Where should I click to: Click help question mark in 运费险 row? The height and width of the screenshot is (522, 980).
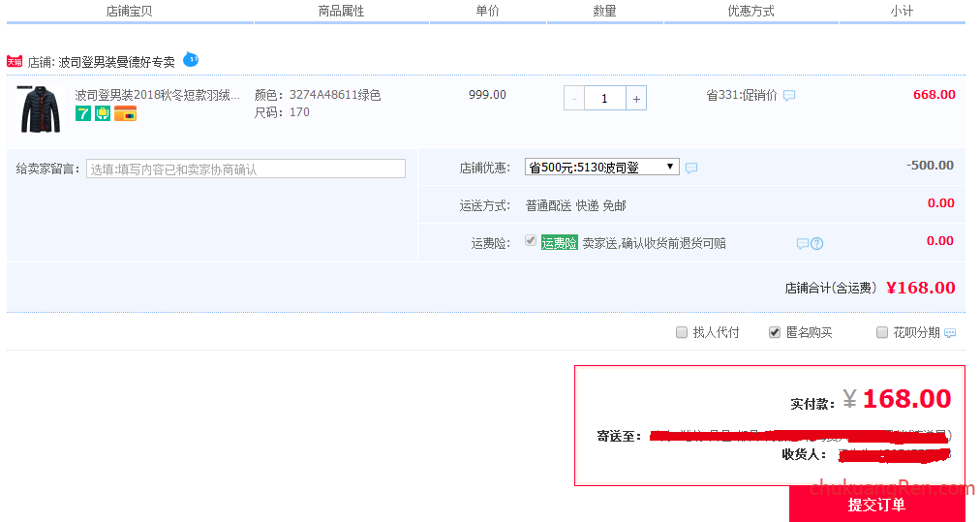[817, 244]
